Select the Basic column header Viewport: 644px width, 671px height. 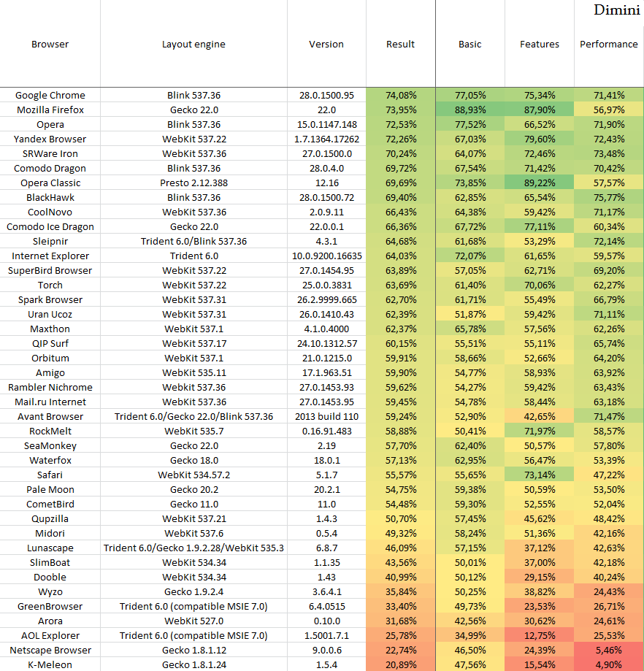(x=469, y=44)
